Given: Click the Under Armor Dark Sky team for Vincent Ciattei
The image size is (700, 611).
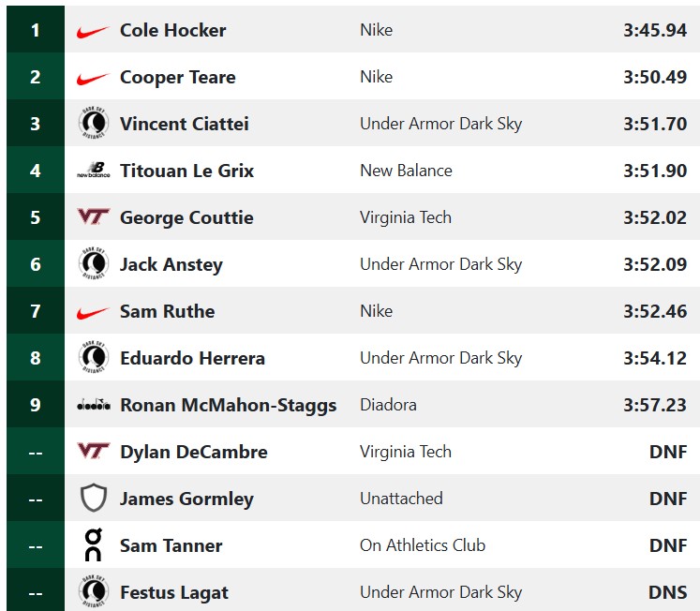Looking at the screenshot, I should (440, 124).
